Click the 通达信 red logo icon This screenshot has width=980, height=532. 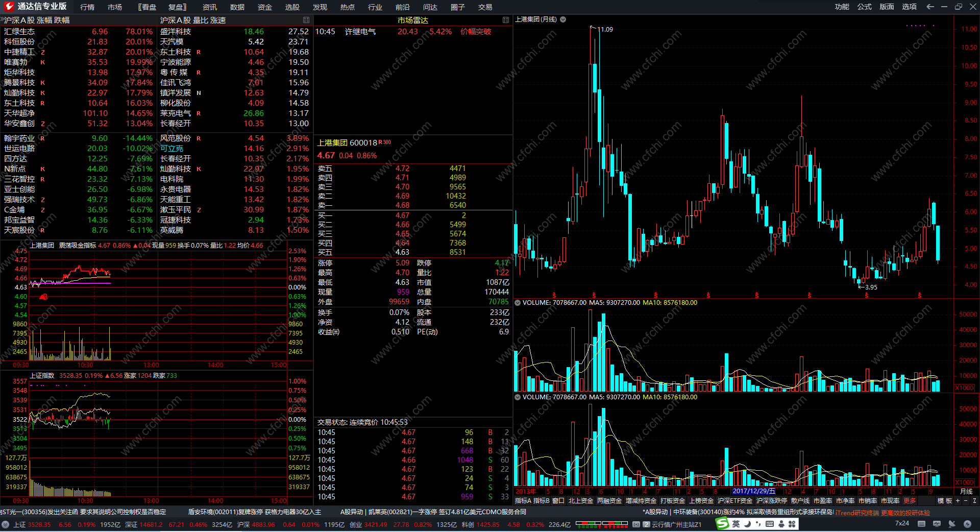point(9,7)
